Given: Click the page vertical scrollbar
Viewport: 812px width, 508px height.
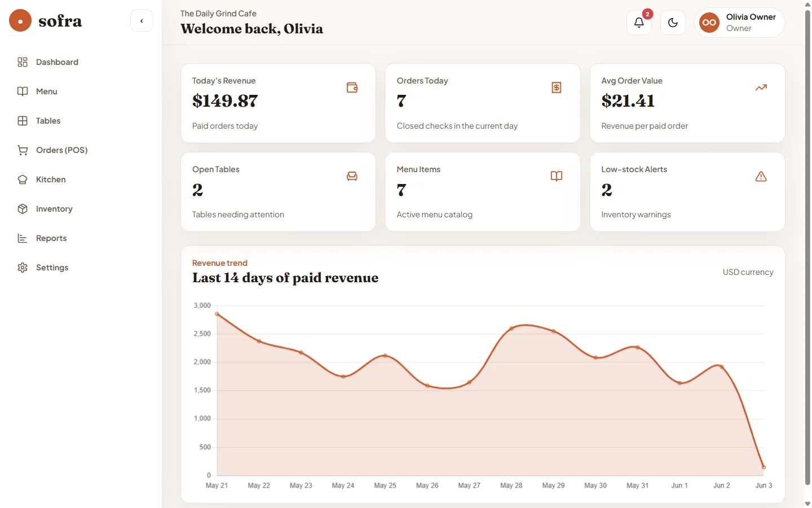Looking at the screenshot, I should pyautogui.click(x=807, y=247).
